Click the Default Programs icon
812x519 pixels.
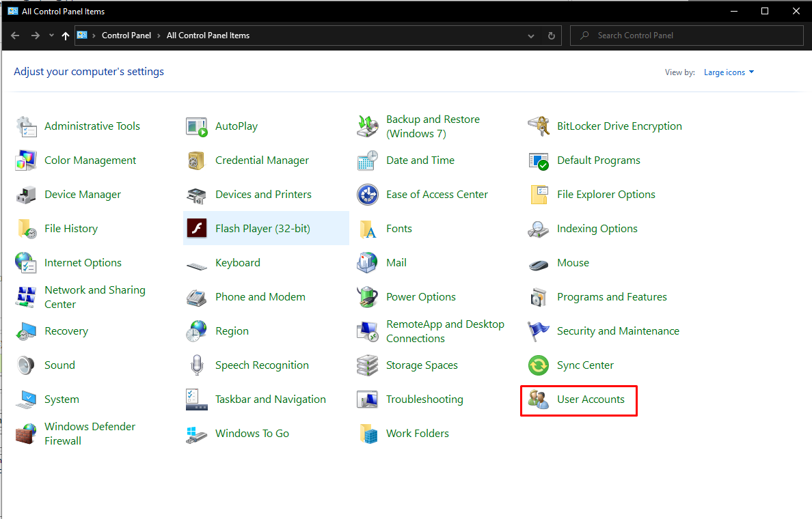pyautogui.click(x=539, y=161)
